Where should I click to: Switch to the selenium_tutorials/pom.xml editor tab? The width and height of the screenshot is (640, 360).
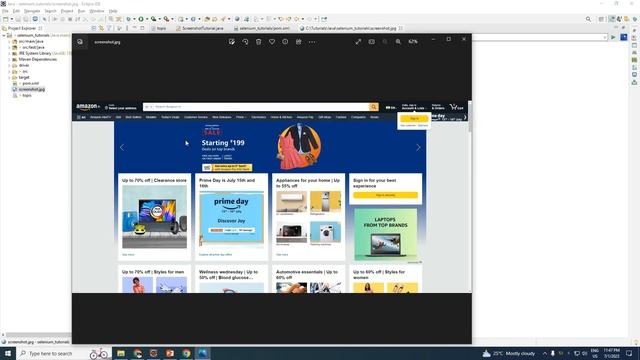click(x=262, y=28)
